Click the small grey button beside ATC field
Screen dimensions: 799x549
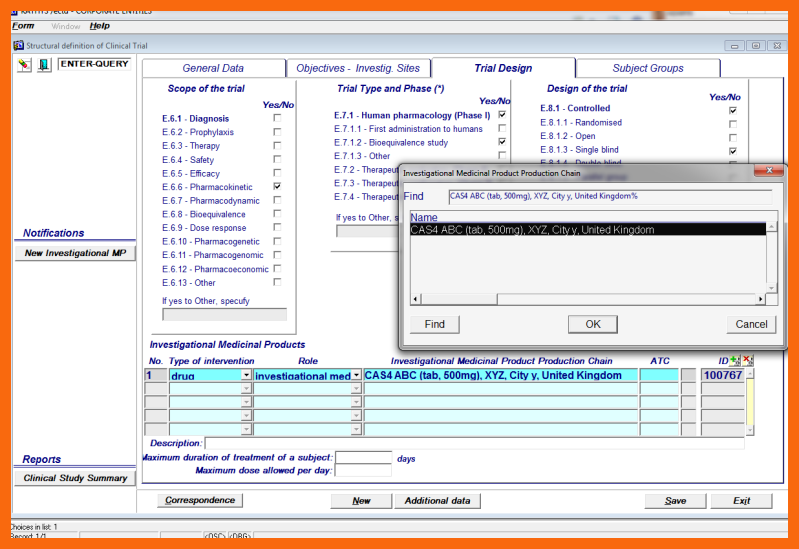(688, 375)
